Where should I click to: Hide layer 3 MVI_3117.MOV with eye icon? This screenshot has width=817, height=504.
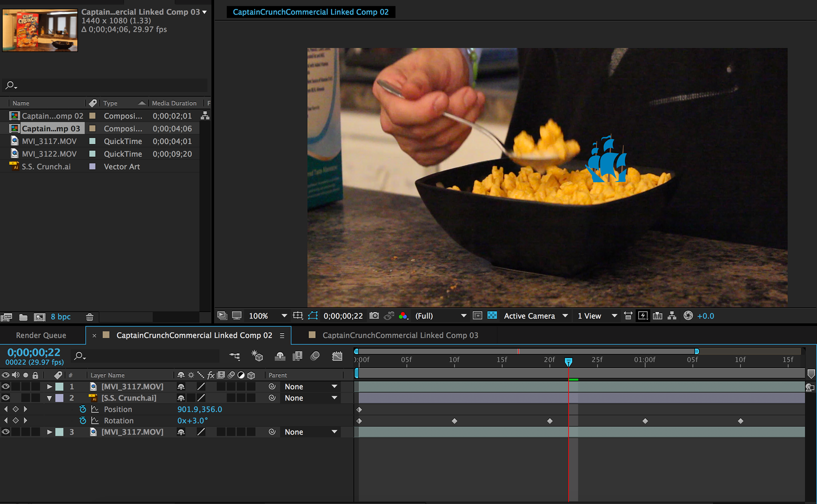click(6, 432)
